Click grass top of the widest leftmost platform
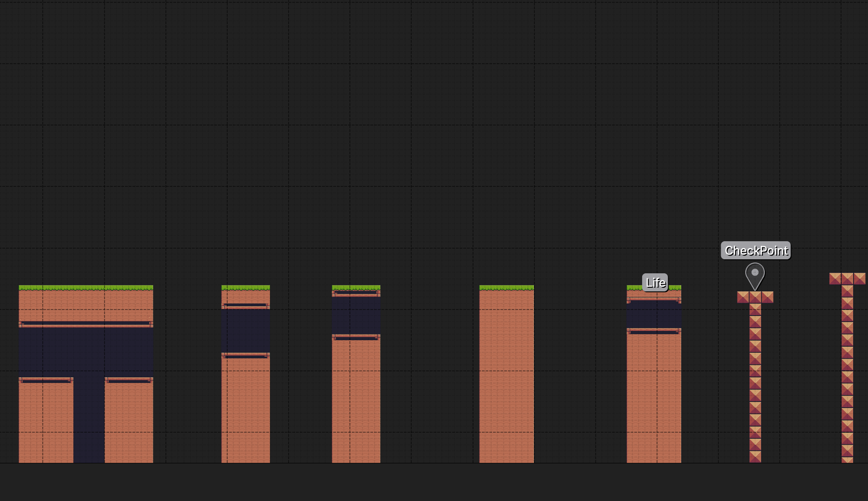 coord(85,288)
